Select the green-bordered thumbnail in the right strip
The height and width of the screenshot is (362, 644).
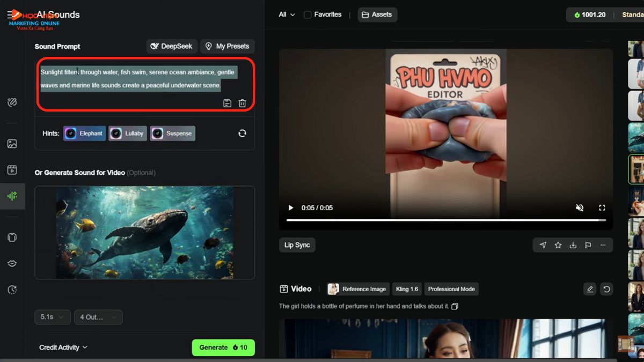click(x=636, y=169)
